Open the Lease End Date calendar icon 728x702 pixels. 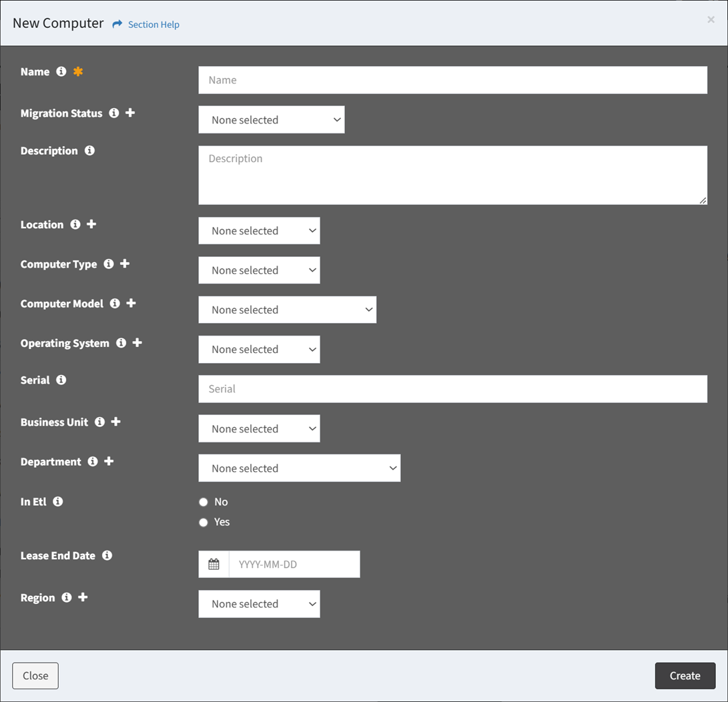(214, 565)
